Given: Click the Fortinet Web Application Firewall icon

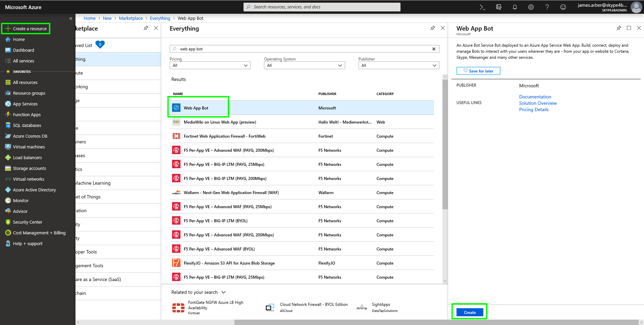Looking at the screenshot, I should (176, 136).
